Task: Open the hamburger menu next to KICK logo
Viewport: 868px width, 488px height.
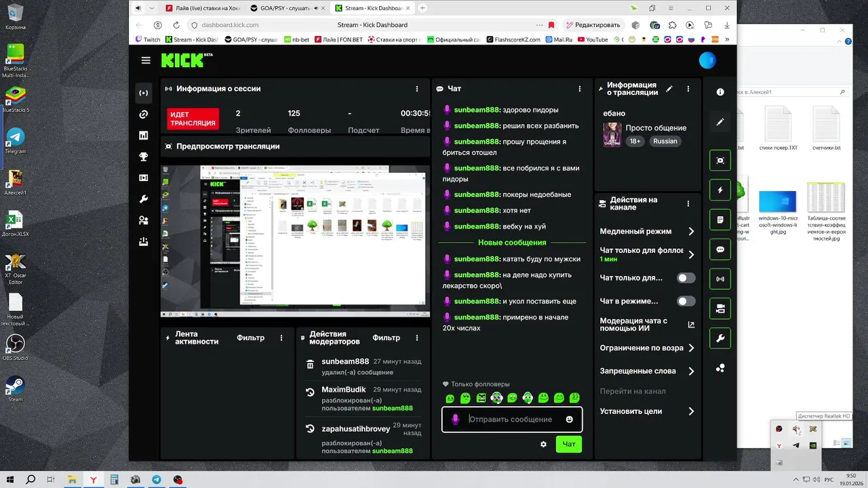Action: coord(146,60)
